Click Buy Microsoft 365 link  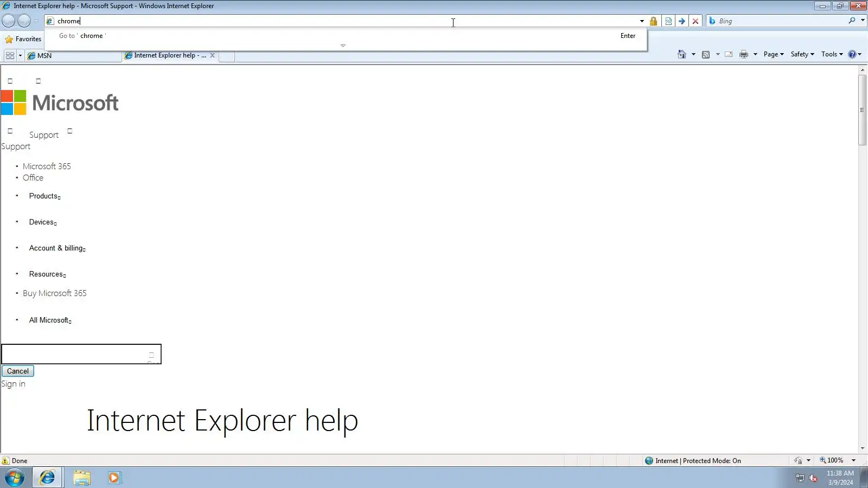[55, 293]
